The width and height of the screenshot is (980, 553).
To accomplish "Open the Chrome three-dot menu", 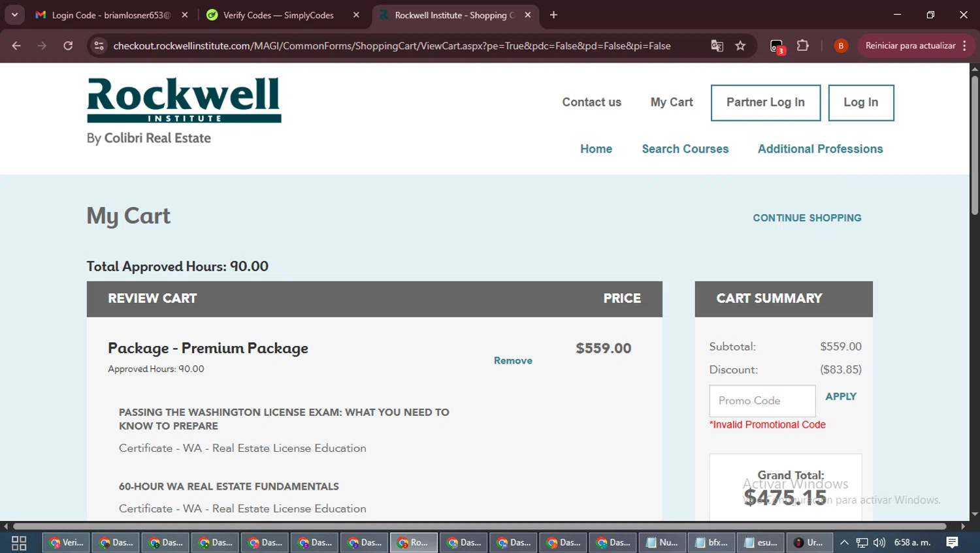I will [x=965, y=46].
